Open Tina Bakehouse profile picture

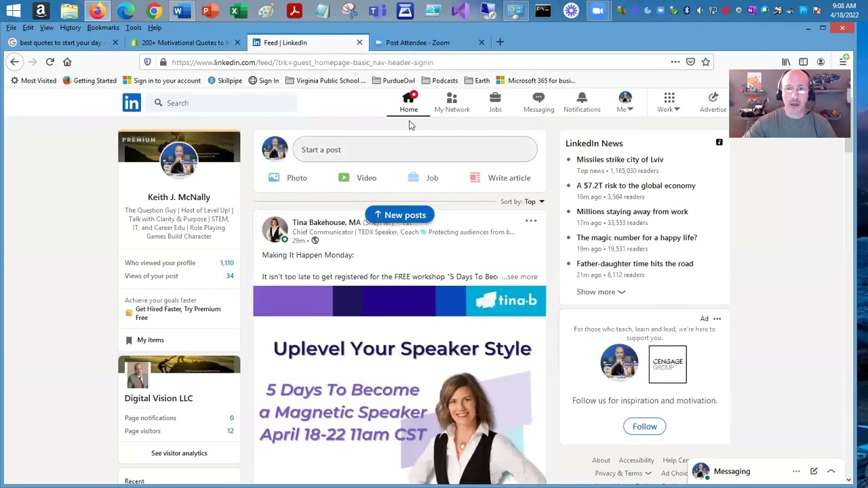point(275,229)
